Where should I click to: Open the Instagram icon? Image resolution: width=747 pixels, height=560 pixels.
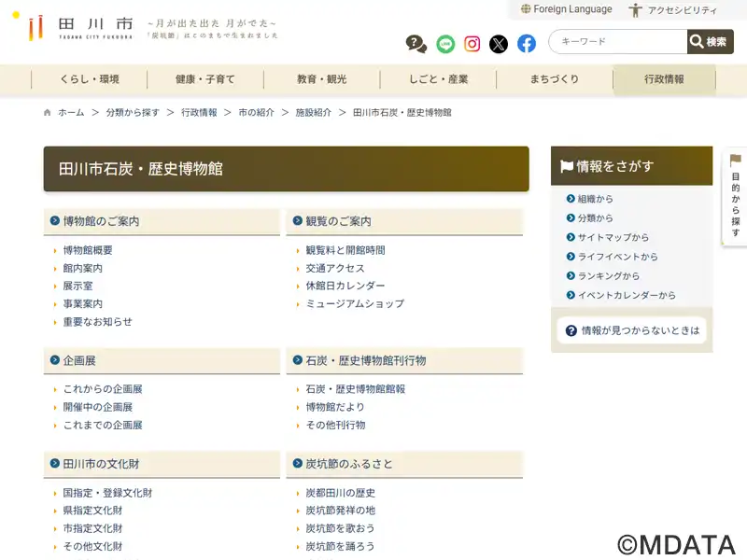472,43
